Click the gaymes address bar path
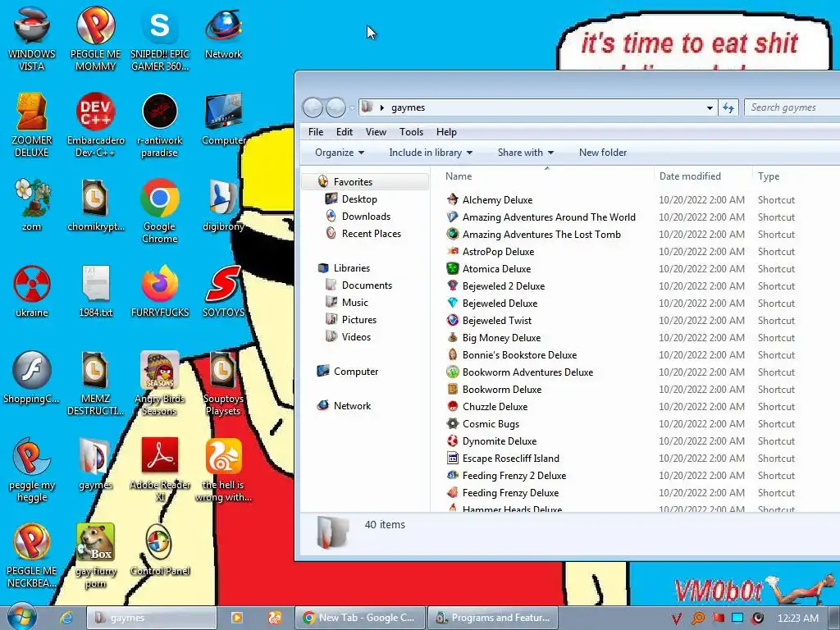Viewport: 840px width, 630px height. click(408, 107)
